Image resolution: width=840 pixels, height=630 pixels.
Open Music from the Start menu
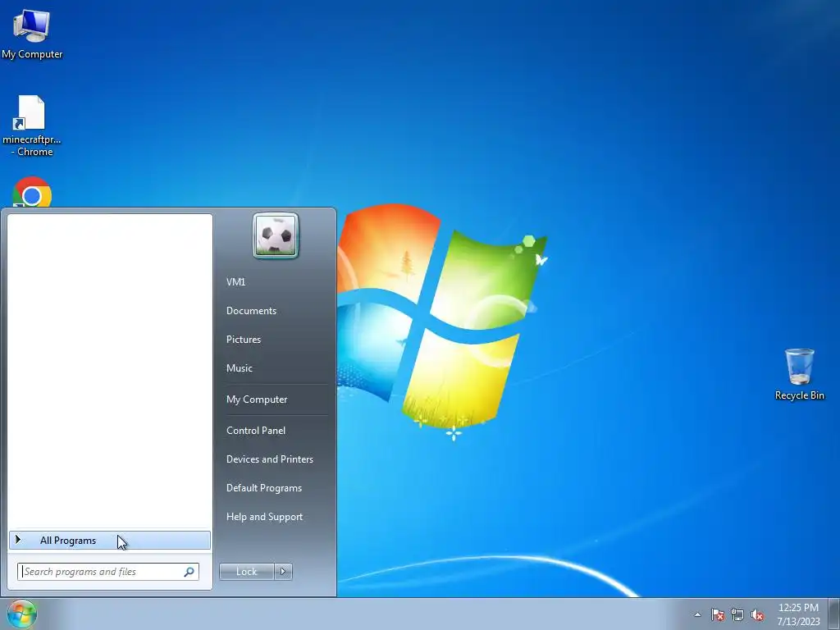[x=240, y=368]
